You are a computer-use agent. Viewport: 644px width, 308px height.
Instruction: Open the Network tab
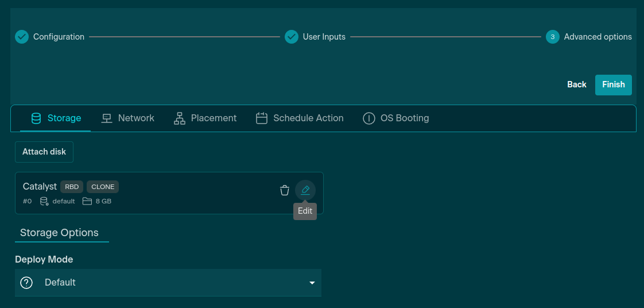point(127,118)
